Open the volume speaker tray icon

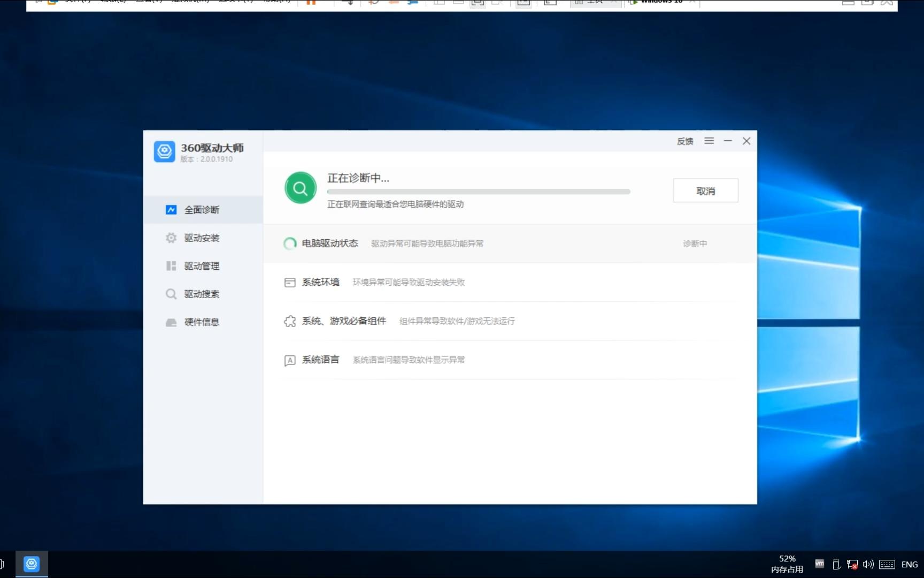point(868,564)
